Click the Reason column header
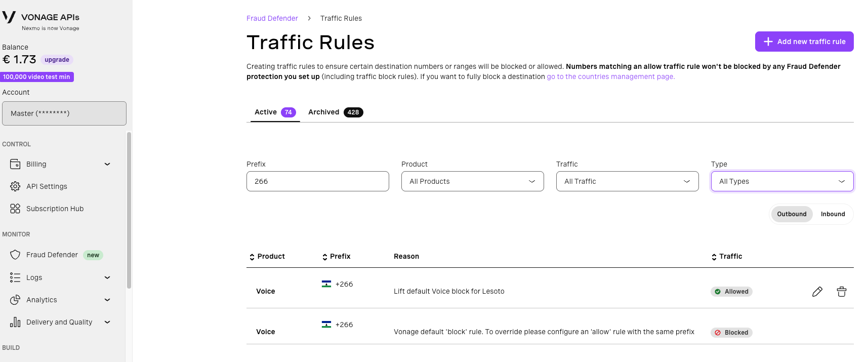Image resolution: width=868 pixels, height=362 pixels. click(406, 257)
